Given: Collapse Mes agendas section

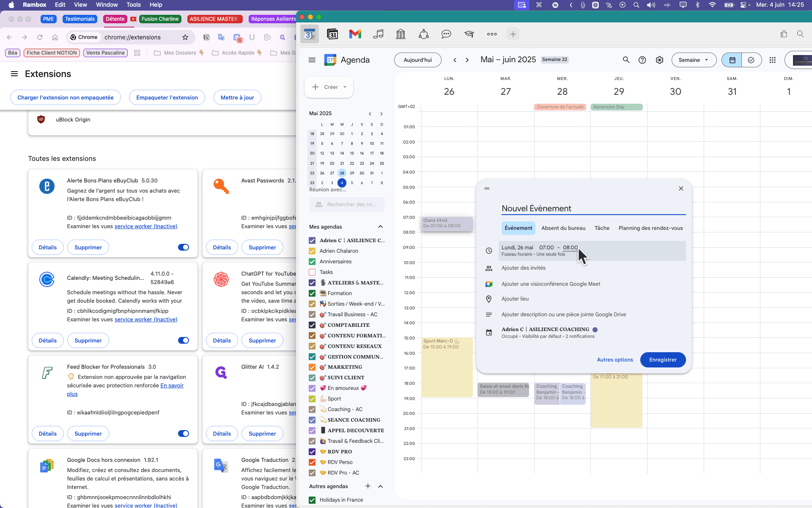Looking at the screenshot, I should pos(381,227).
